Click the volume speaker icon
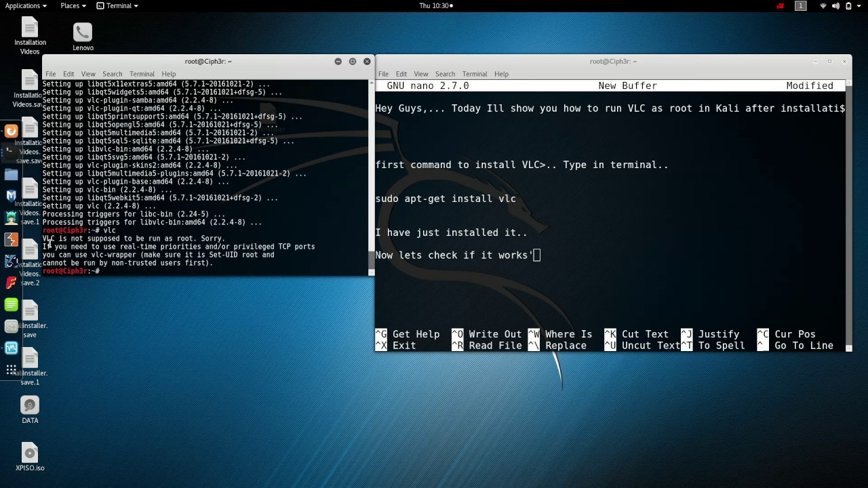Image resolution: width=868 pixels, height=488 pixels. point(835,5)
